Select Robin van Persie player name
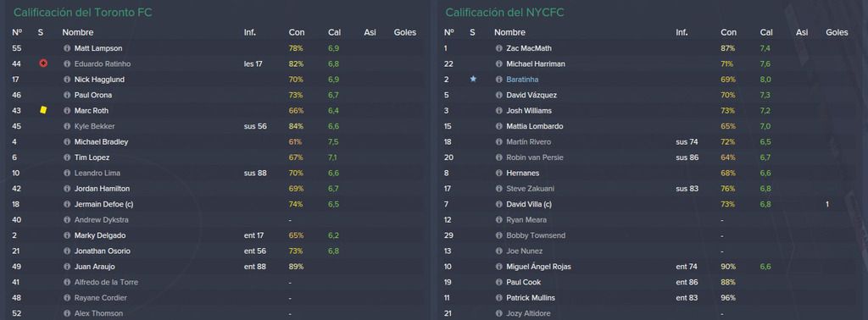 click(x=534, y=157)
